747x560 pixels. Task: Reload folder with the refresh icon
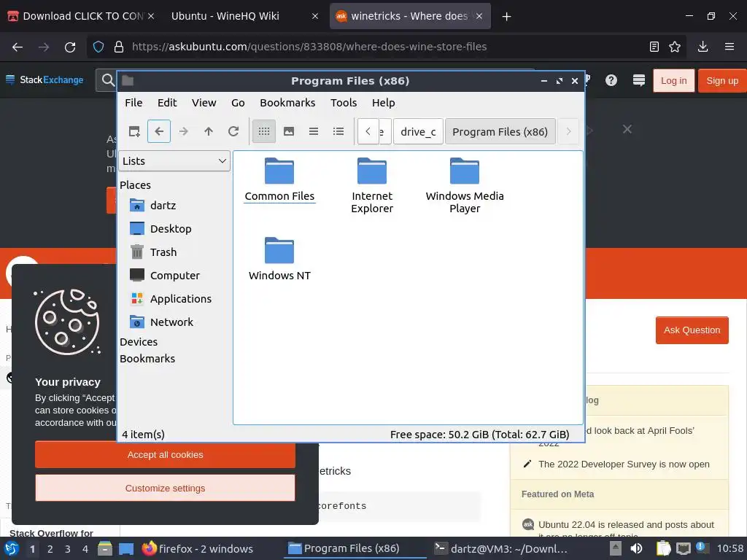coord(233,131)
